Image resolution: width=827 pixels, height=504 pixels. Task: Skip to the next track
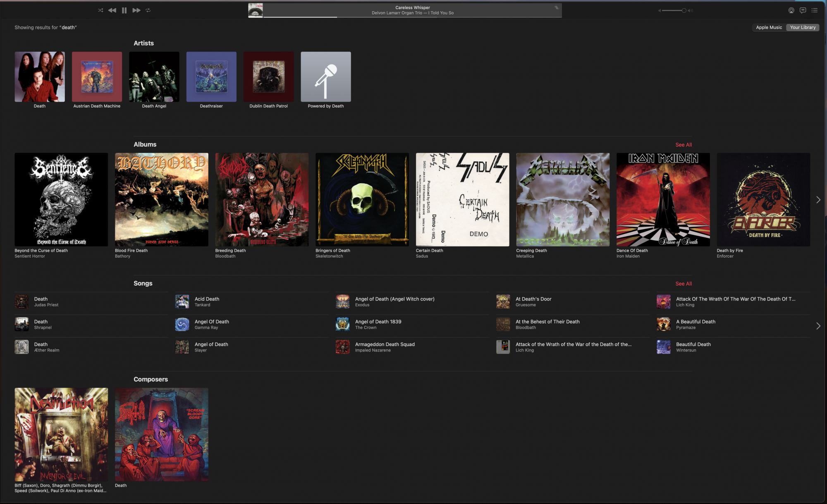pos(136,10)
